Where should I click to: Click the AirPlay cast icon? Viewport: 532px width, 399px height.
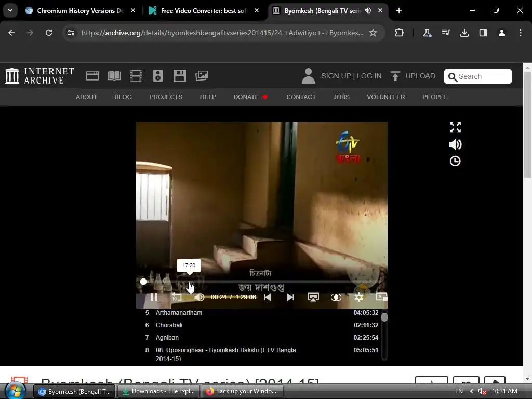pyautogui.click(x=313, y=297)
